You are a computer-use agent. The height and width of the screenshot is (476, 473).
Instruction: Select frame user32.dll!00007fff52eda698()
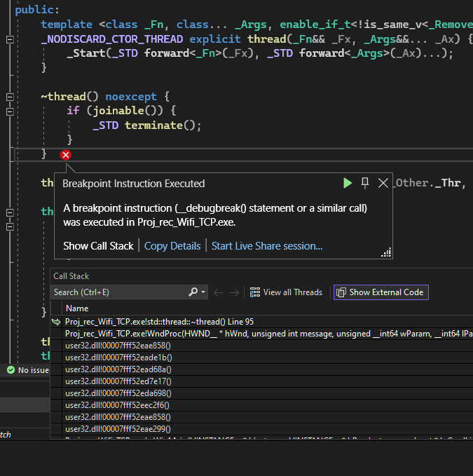tap(261, 393)
